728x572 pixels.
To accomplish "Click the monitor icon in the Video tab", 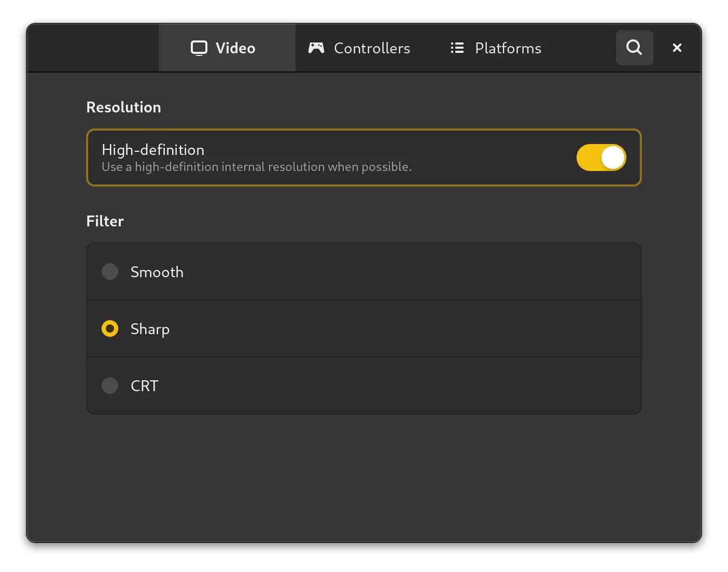I will [x=199, y=48].
